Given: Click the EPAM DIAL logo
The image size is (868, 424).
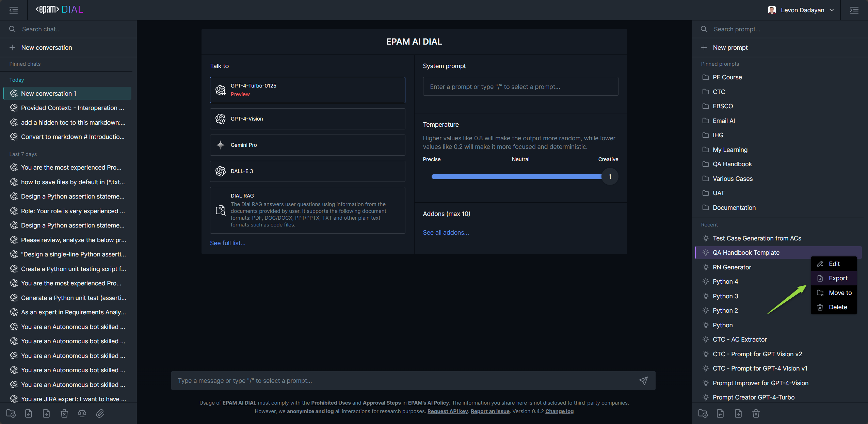Looking at the screenshot, I should 60,10.
